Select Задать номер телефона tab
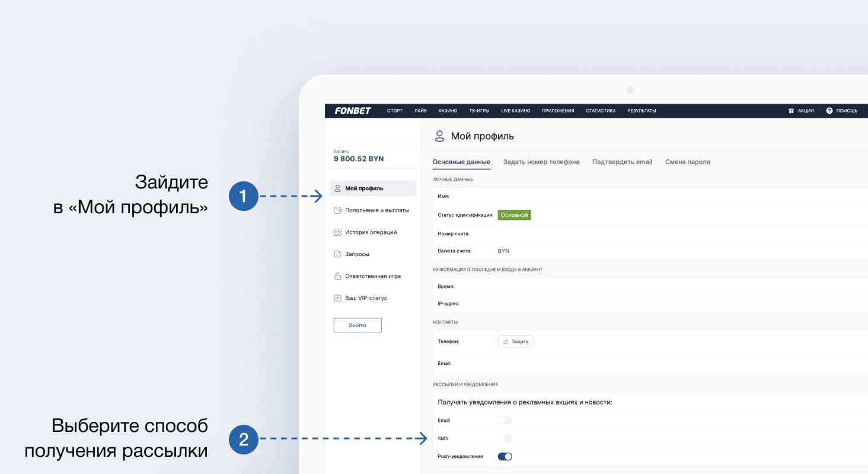Screen dimensions: 868x474 [541, 162]
